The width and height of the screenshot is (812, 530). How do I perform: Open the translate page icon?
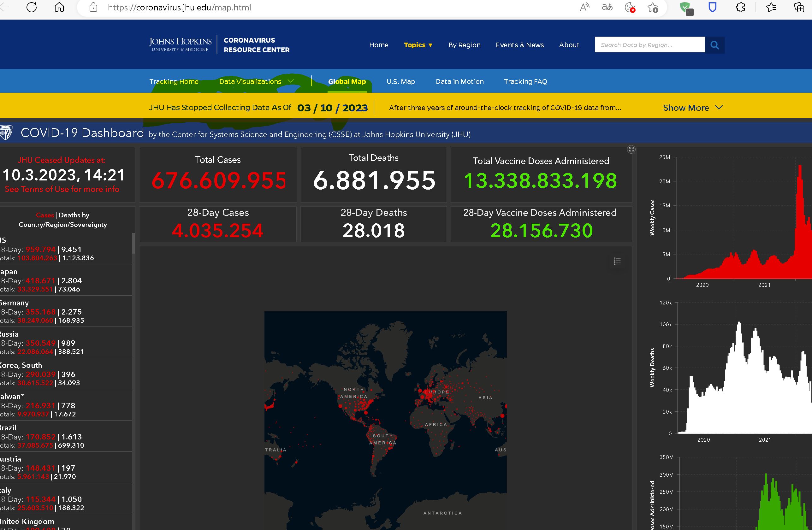607,7
